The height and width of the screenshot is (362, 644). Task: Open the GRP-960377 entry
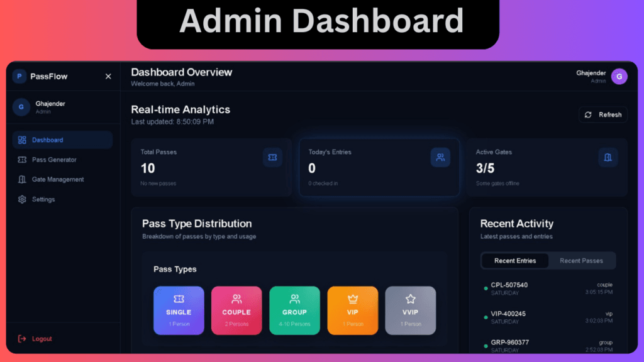pyautogui.click(x=548, y=346)
